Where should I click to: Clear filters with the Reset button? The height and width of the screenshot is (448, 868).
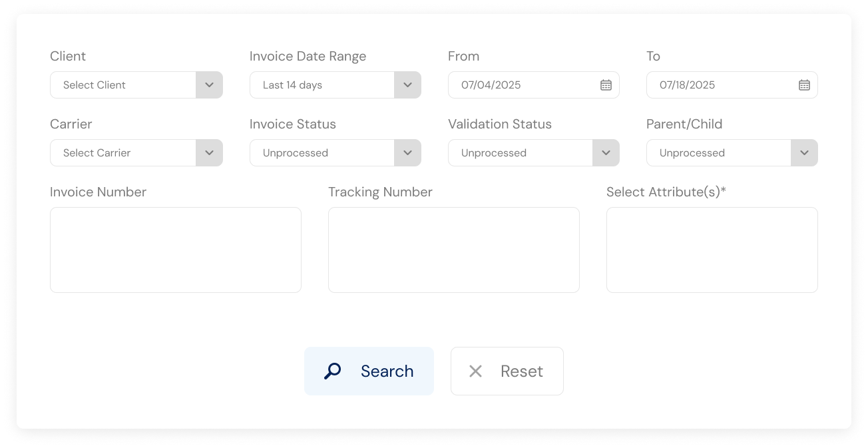[x=507, y=371]
